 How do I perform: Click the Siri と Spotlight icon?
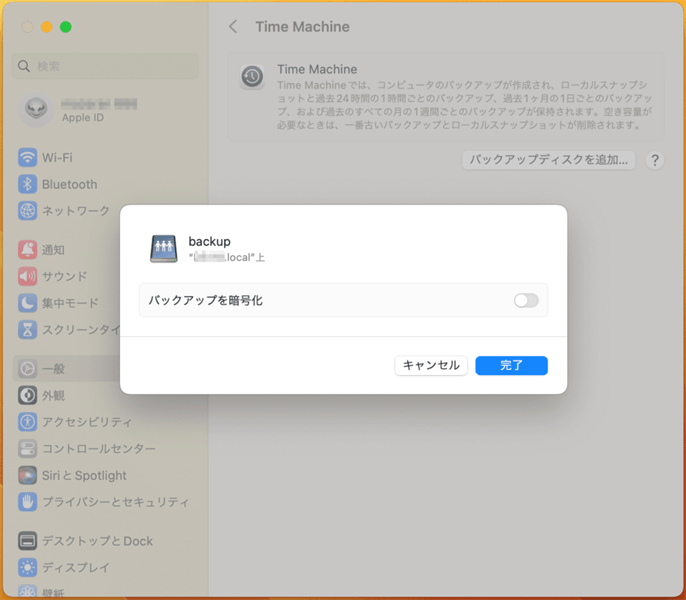(x=27, y=476)
